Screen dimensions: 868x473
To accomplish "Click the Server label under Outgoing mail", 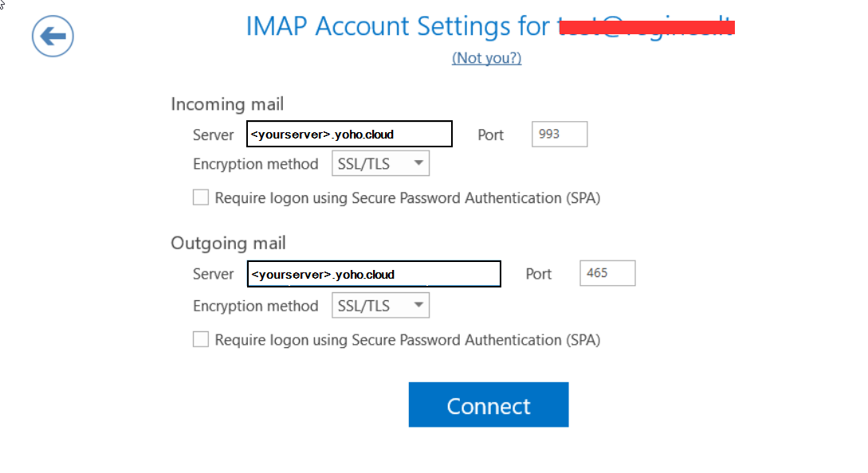I will [x=214, y=274].
